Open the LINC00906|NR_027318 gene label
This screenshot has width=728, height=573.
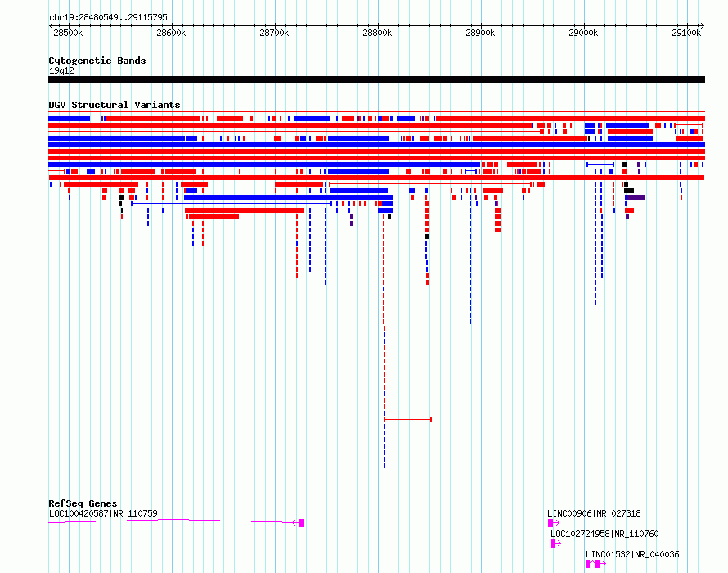(594, 513)
